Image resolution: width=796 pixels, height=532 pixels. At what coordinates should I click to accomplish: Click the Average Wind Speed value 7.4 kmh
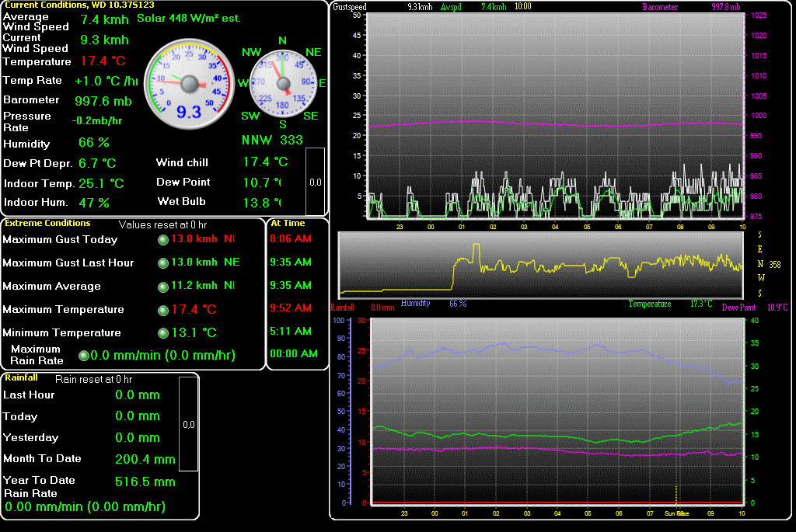coord(105,19)
